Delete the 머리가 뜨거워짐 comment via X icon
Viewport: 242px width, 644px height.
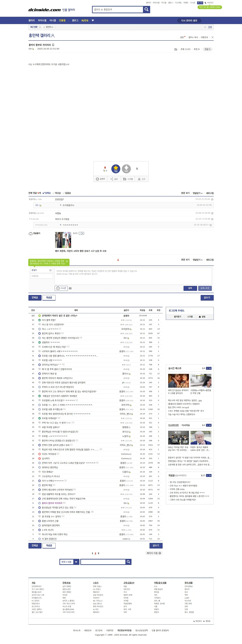[212, 219]
